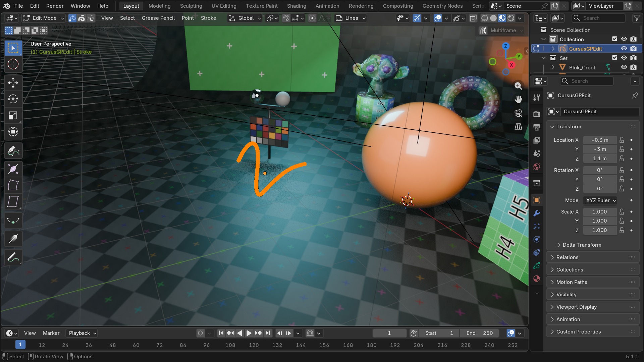Activate the Transform tool
The width and height of the screenshot is (644, 362).
point(13,132)
